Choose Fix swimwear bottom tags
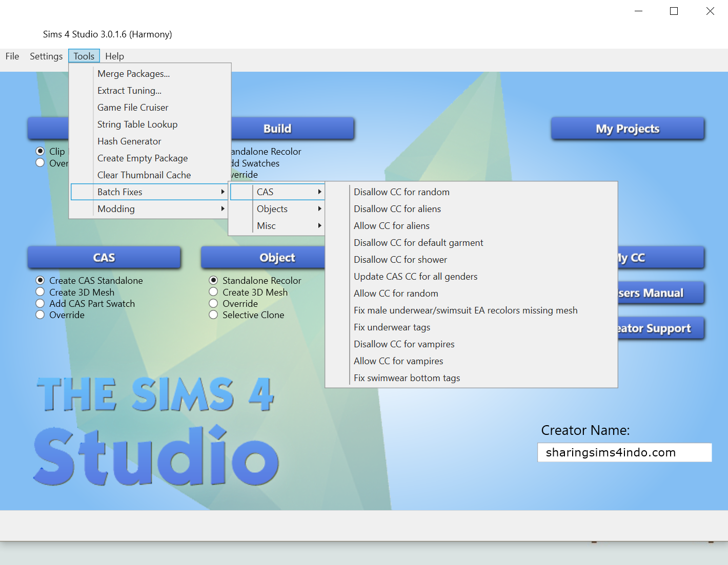Screen dimensions: 728x565 pyautogui.click(x=471, y=378)
